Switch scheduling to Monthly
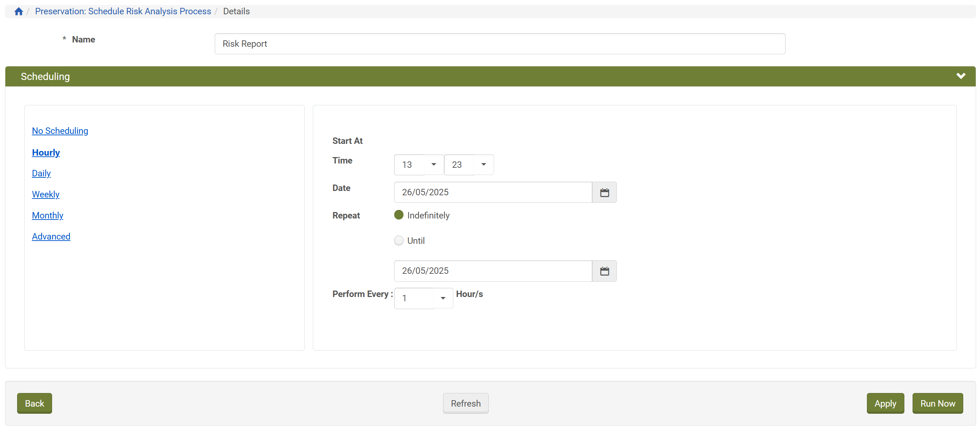The height and width of the screenshot is (428, 980). tap(47, 215)
